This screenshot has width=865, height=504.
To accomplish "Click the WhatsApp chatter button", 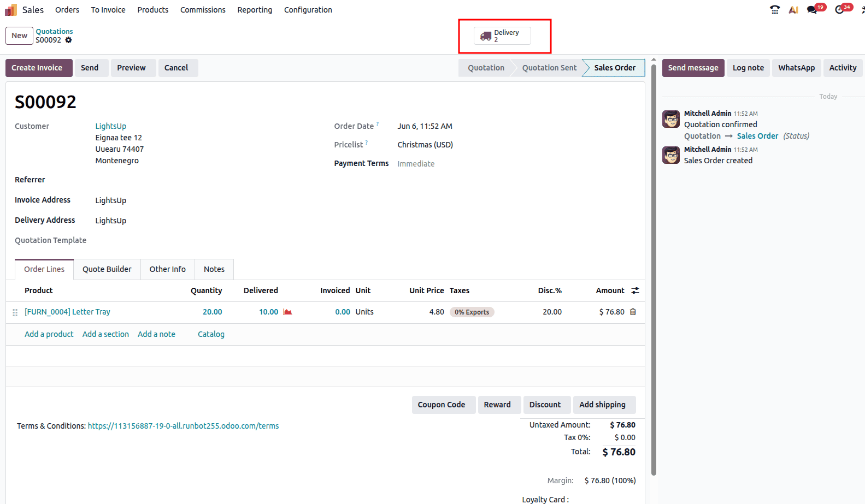I will tap(796, 68).
